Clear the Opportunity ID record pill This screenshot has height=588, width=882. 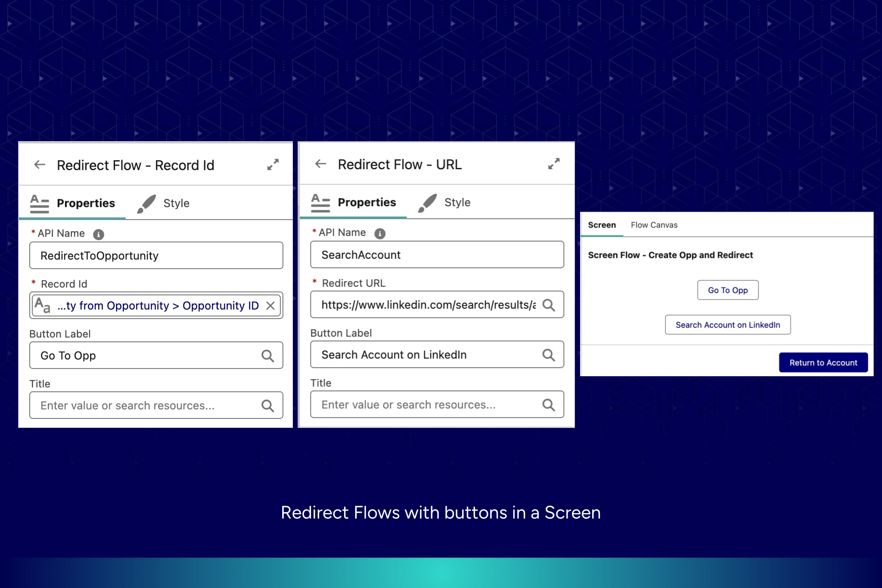(270, 306)
